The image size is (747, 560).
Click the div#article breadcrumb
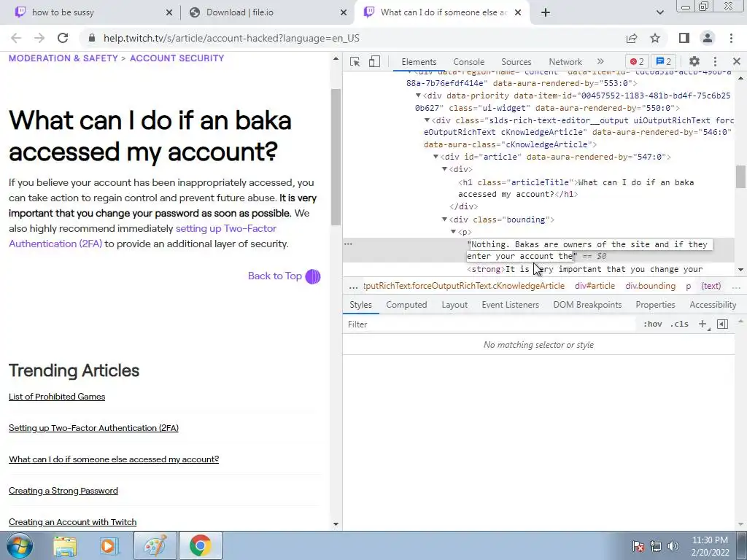(x=595, y=286)
